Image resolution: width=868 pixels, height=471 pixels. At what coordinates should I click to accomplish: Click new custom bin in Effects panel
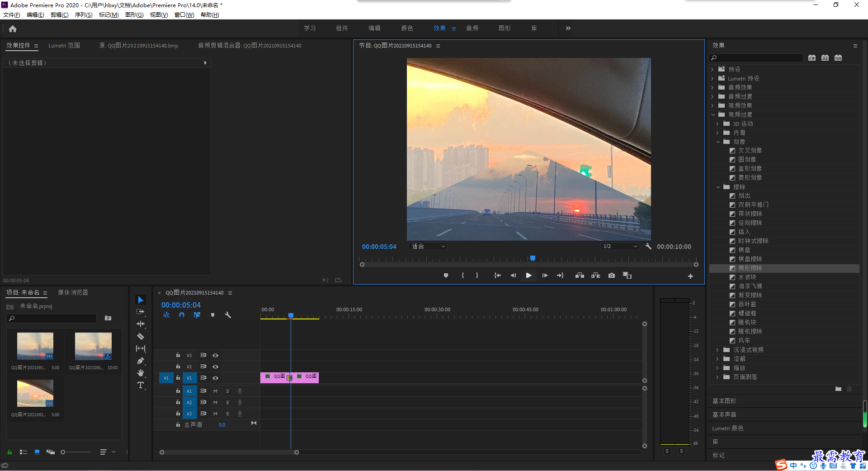pyautogui.click(x=838, y=389)
